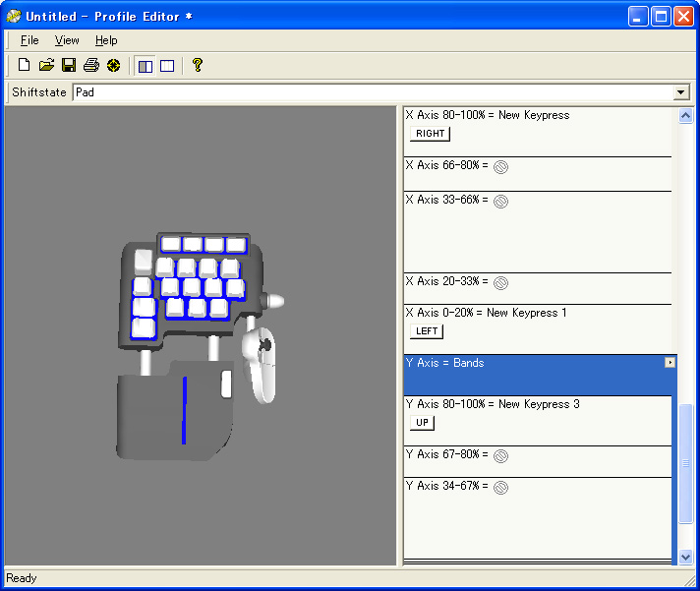
Task: Select 'X Axis 80-100% = New Keypress' text
Action: [487, 115]
